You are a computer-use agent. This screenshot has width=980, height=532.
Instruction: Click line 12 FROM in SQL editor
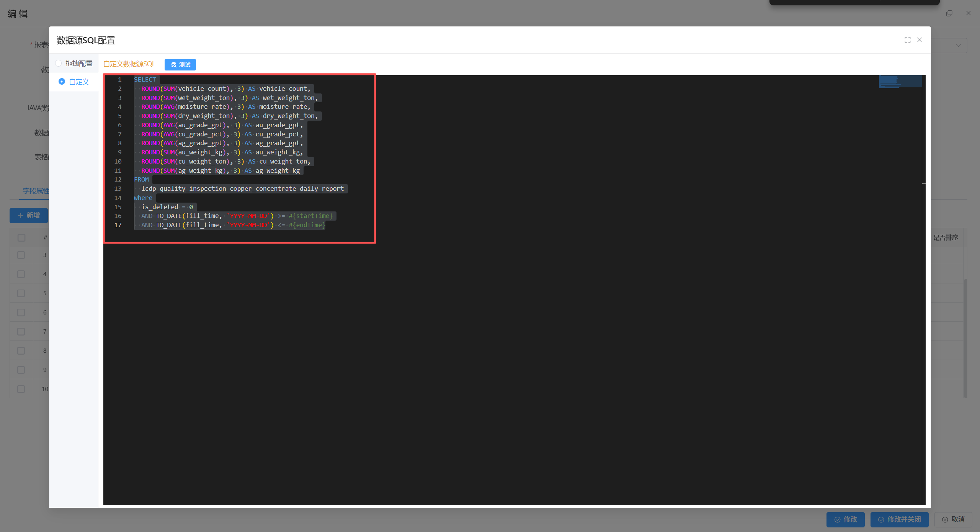(x=141, y=179)
